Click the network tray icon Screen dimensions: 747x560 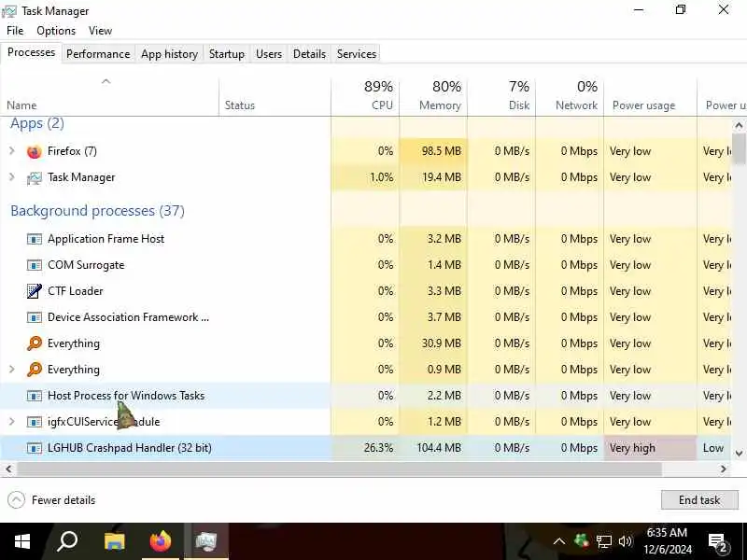[x=603, y=541]
